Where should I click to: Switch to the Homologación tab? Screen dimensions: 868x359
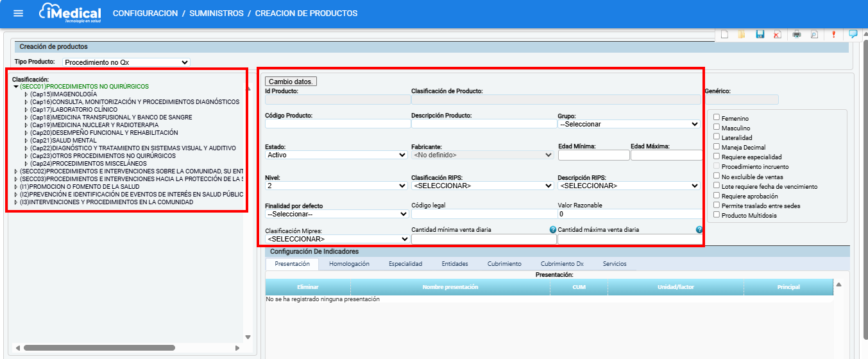349,264
